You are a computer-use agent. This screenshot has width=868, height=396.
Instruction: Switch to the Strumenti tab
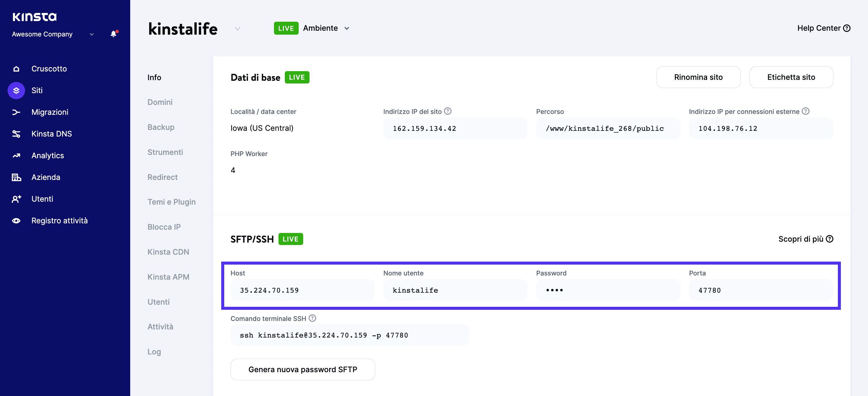pos(165,152)
